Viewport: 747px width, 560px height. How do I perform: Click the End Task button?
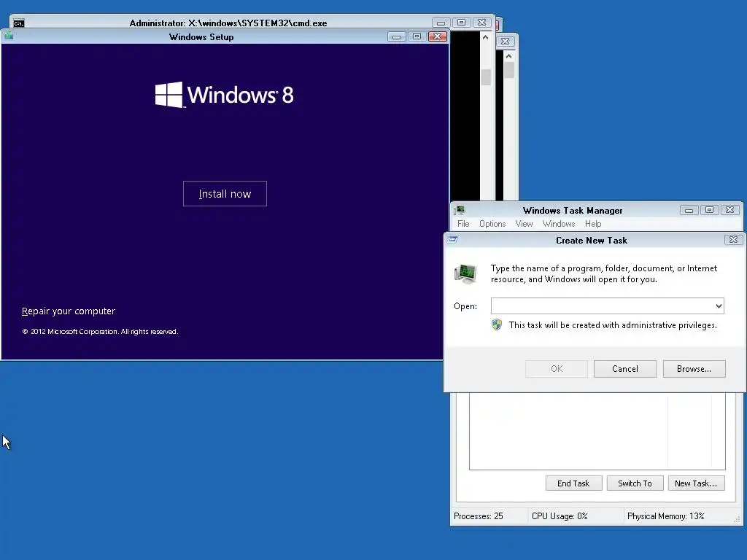[573, 483]
